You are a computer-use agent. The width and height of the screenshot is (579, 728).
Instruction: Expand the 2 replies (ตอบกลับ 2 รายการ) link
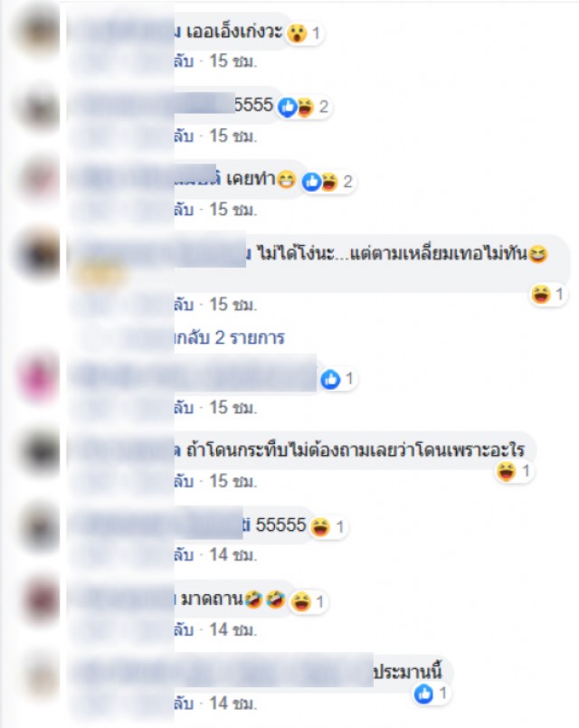point(230,337)
